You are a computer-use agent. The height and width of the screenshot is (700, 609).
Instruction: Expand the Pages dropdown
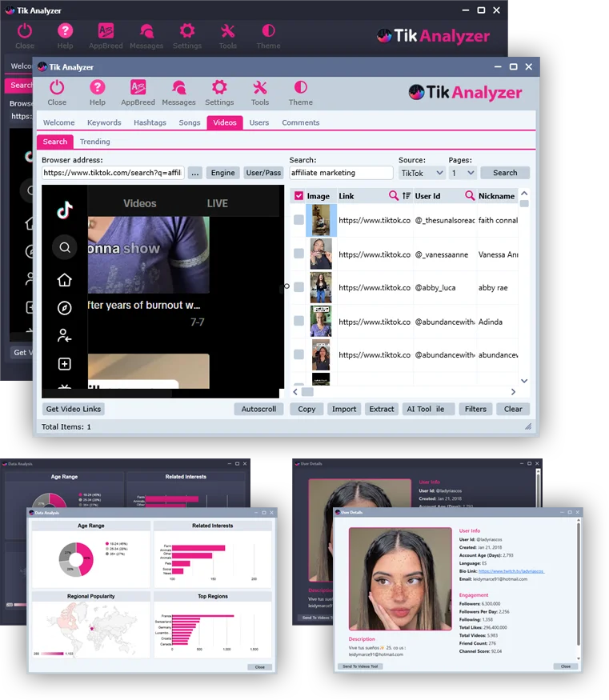463,173
